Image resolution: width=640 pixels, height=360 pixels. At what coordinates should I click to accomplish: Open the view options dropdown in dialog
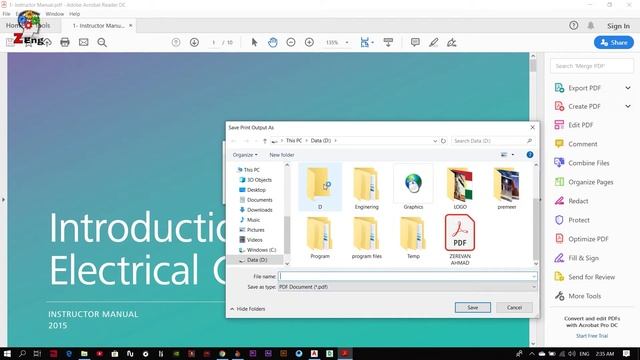pyautogui.click(x=513, y=155)
